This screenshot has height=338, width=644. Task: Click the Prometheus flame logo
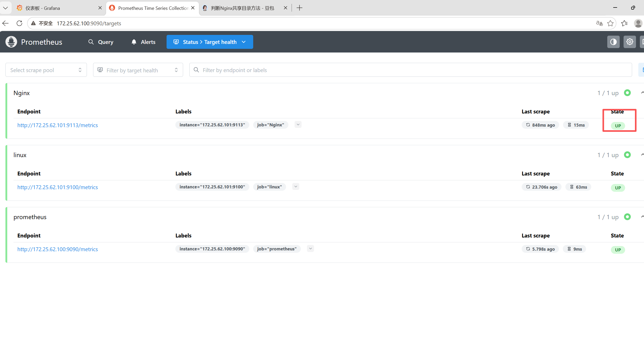[11, 42]
